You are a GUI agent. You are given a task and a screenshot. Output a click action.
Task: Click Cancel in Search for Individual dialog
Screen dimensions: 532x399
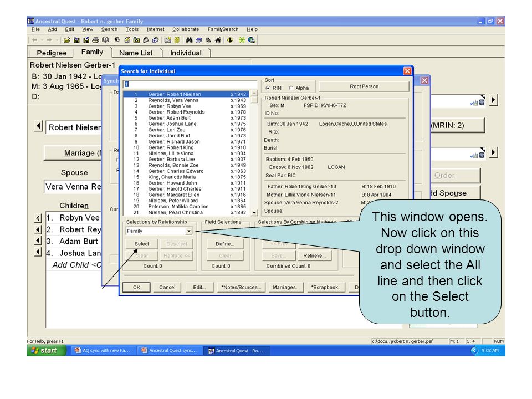pos(167,287)
